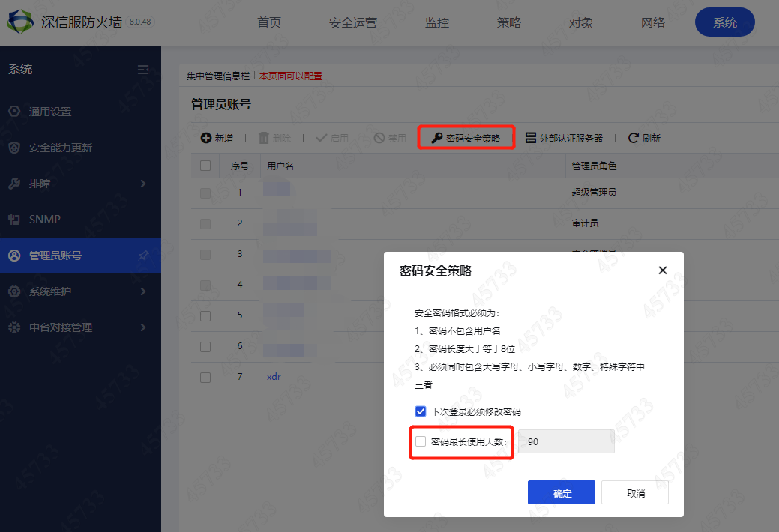Screen dimensions: 779x532
Task: Click the password max-days input field
Action: click(566, 441)
